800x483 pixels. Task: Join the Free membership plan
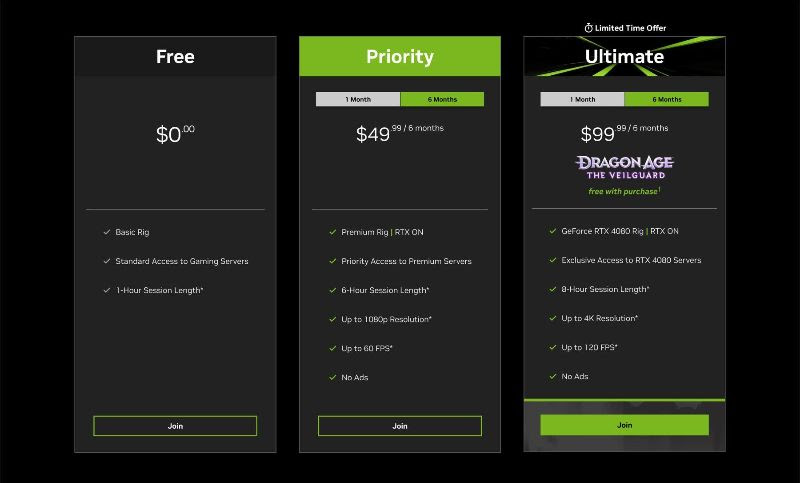[175, 426]
